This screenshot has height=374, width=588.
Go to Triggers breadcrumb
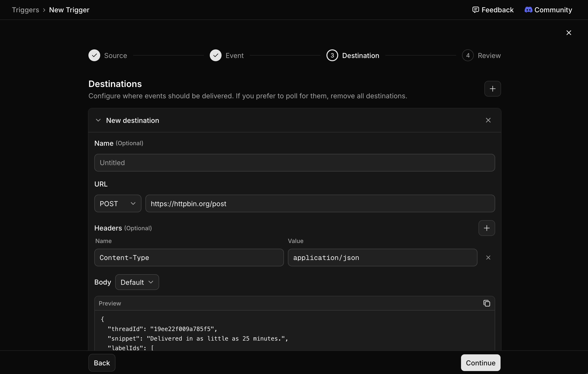pyautogui.click(x=26, y=10)
